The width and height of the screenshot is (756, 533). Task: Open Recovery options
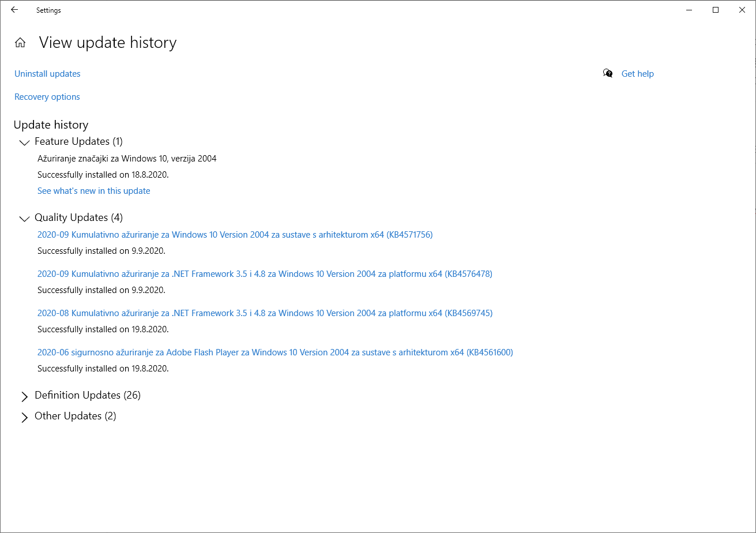coord(47,97)
